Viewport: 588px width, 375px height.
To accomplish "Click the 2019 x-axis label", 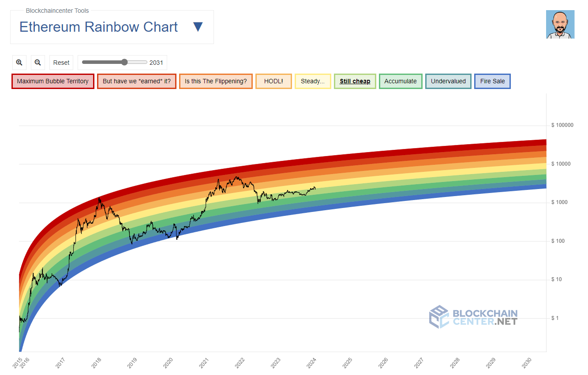I will pos(132,363).
